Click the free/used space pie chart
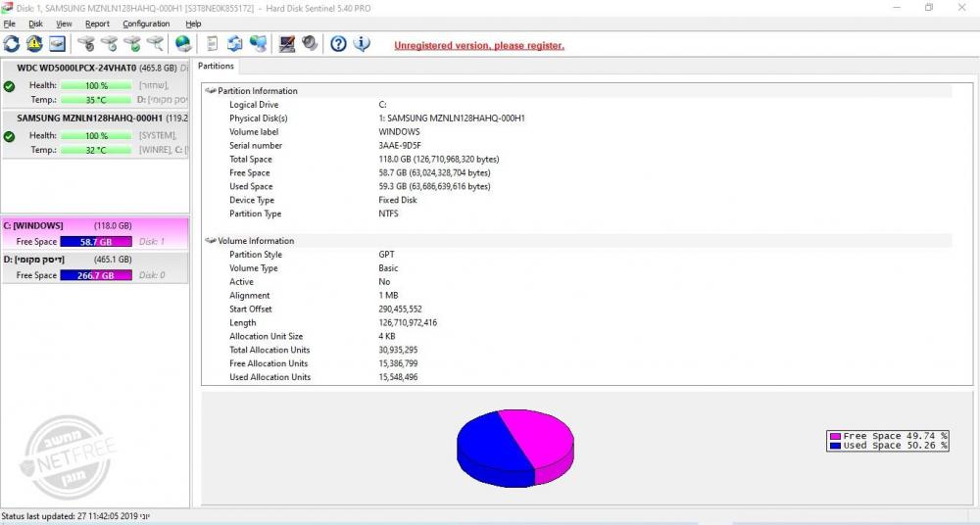The image size is (980, 525). click(515, 449)
